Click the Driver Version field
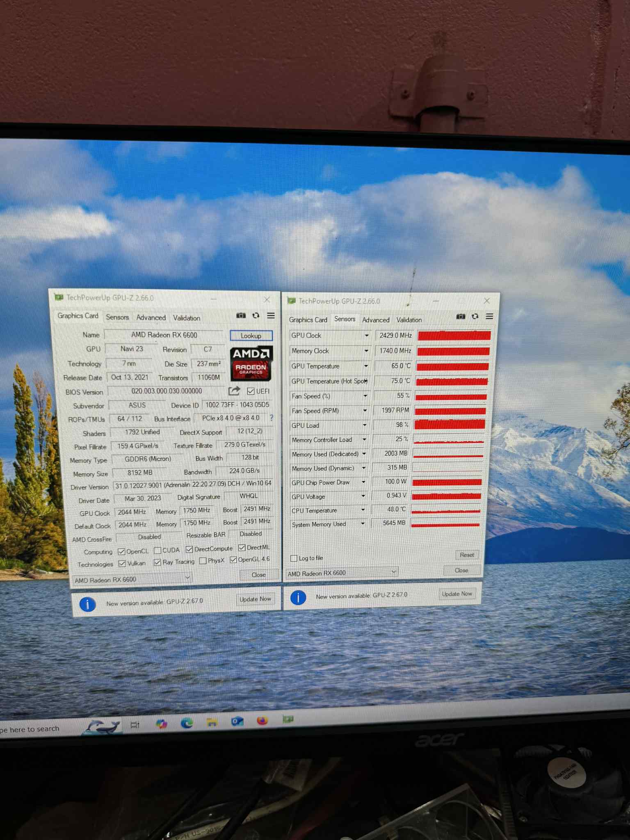Screen dimensions: 630x840 click(193, 484)
